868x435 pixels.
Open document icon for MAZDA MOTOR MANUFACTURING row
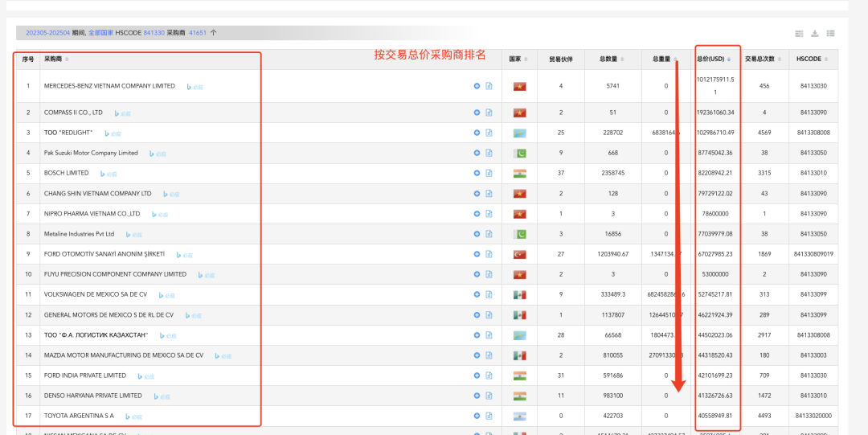[x=489, y=355]
